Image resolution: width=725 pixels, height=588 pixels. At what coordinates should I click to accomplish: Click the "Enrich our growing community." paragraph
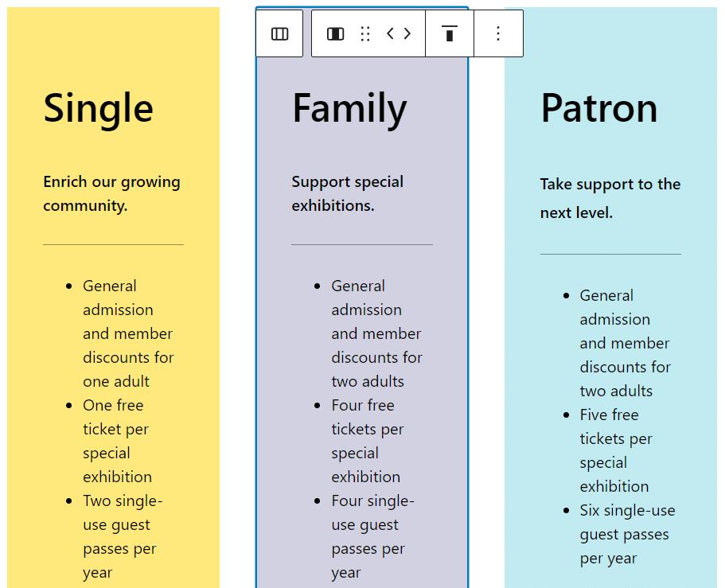[111, 193]
